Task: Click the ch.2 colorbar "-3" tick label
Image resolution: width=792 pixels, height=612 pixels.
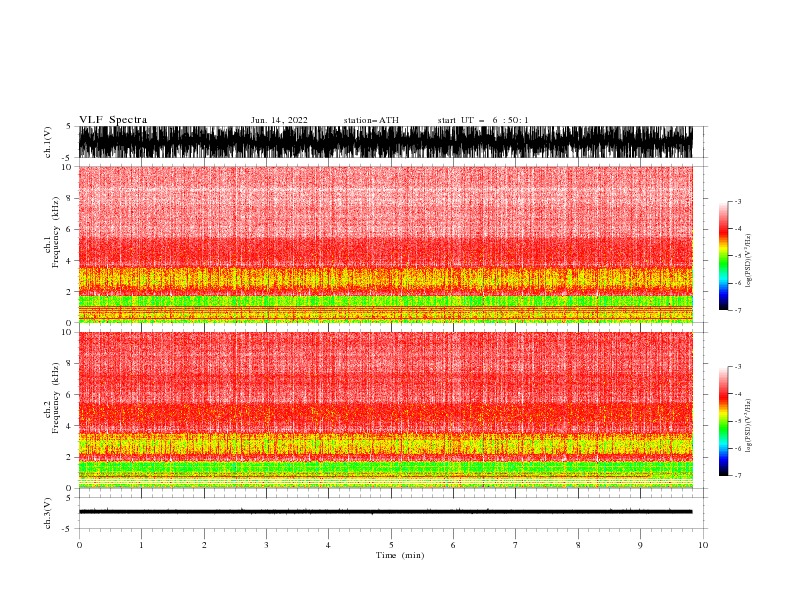Action: click(736, 367)
